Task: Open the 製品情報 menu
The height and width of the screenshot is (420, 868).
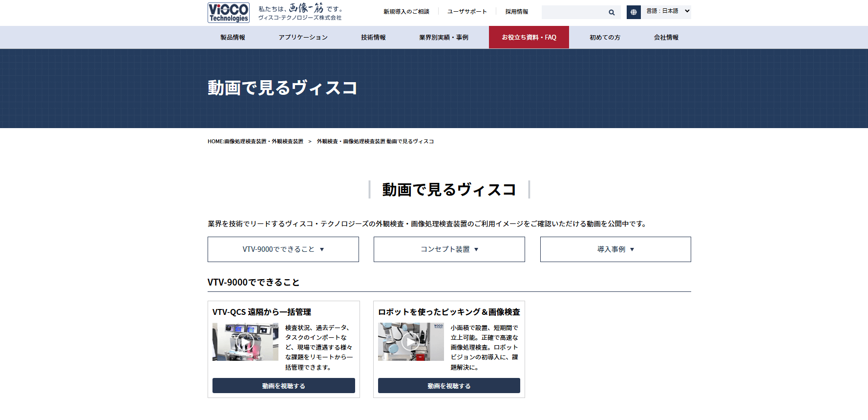Action: click(x=233, y=37)
